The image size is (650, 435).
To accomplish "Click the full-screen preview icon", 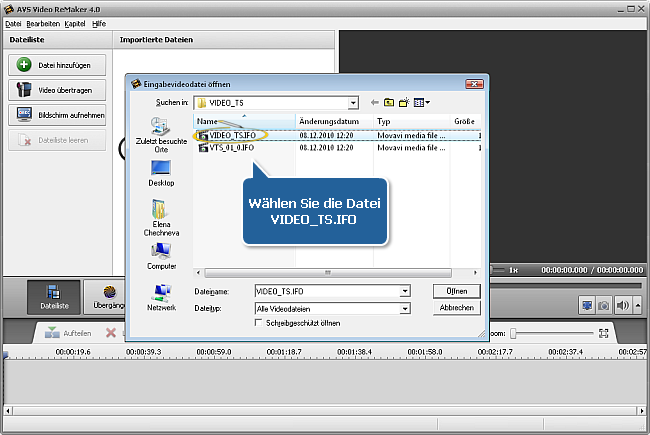I will pyautogui.click(x=587, y=306).
